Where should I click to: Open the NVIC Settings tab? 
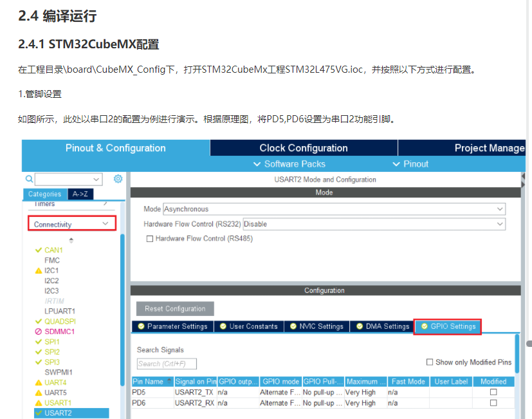tap(317, 326)
